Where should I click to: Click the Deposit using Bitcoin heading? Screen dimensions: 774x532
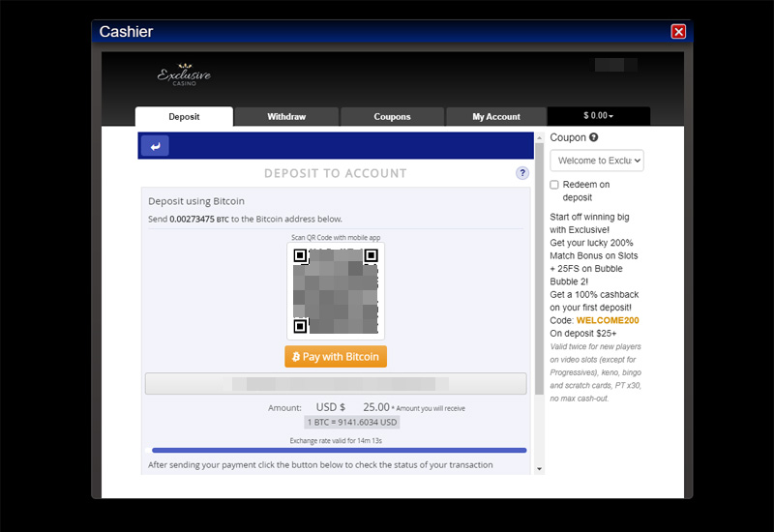click(196, 201)
